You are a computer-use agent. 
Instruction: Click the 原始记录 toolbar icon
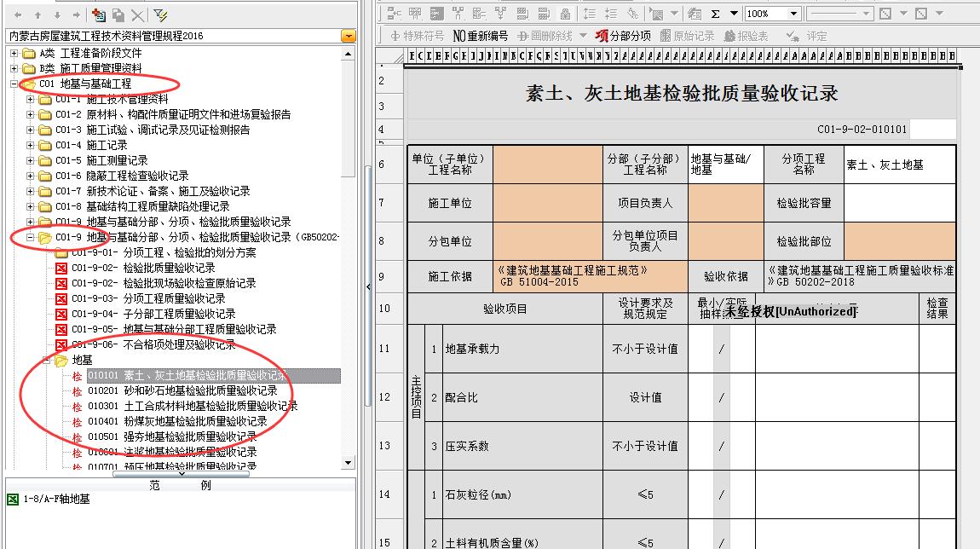[x=687, y=36]
